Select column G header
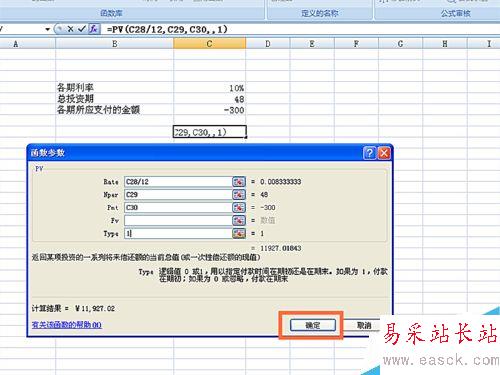 (400, 44)
